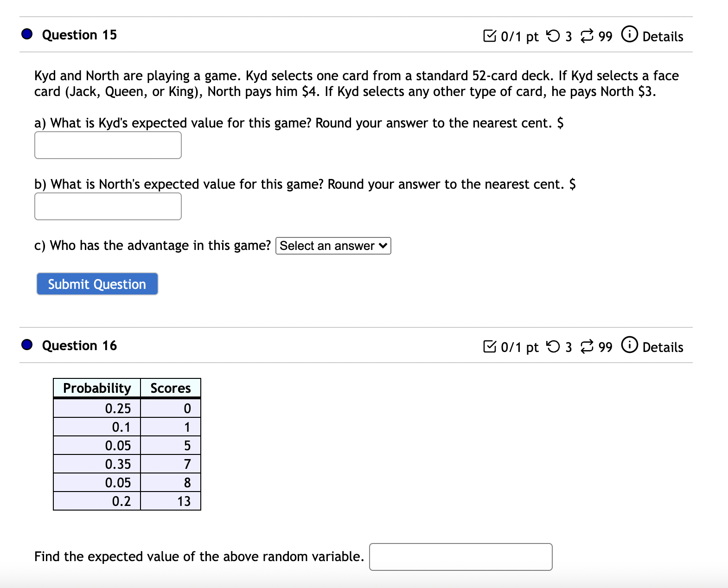
Task: Select the blue marker dot beside Question 16
Action: [26, 344]
